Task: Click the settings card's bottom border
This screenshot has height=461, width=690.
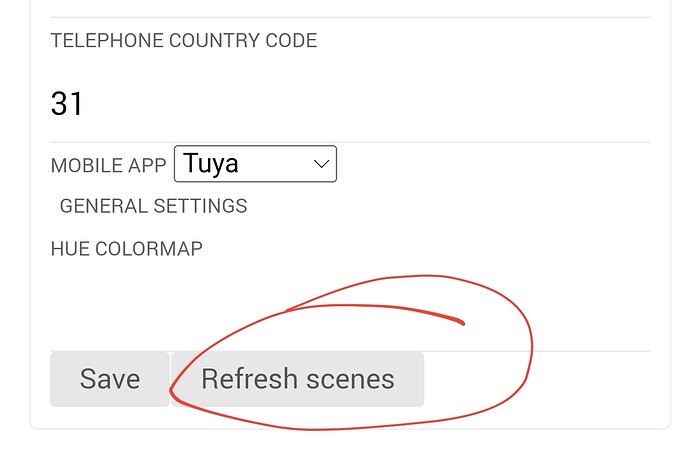Action: [350, 428]
